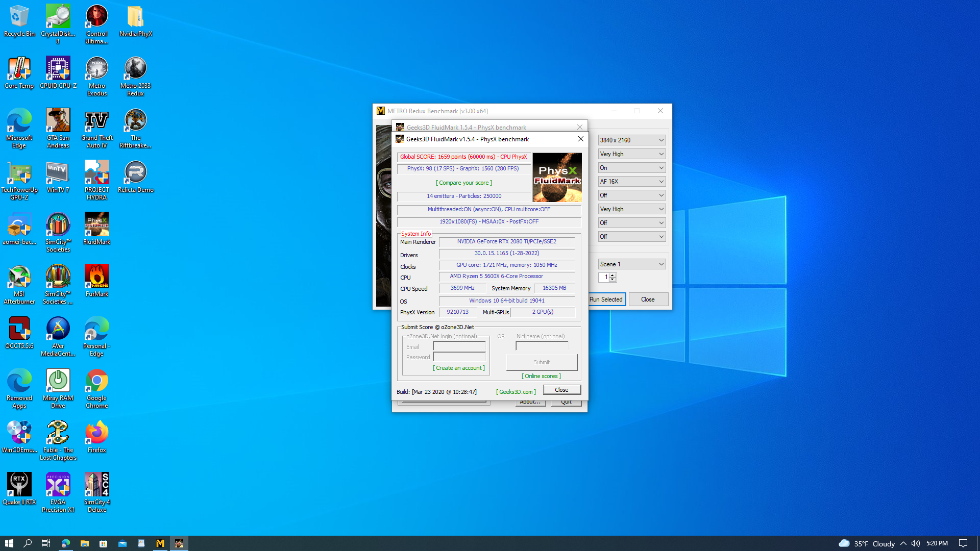The image size is (980, 551).
Task: Click the About... button in FluidMark
Action: pos(530,403)
